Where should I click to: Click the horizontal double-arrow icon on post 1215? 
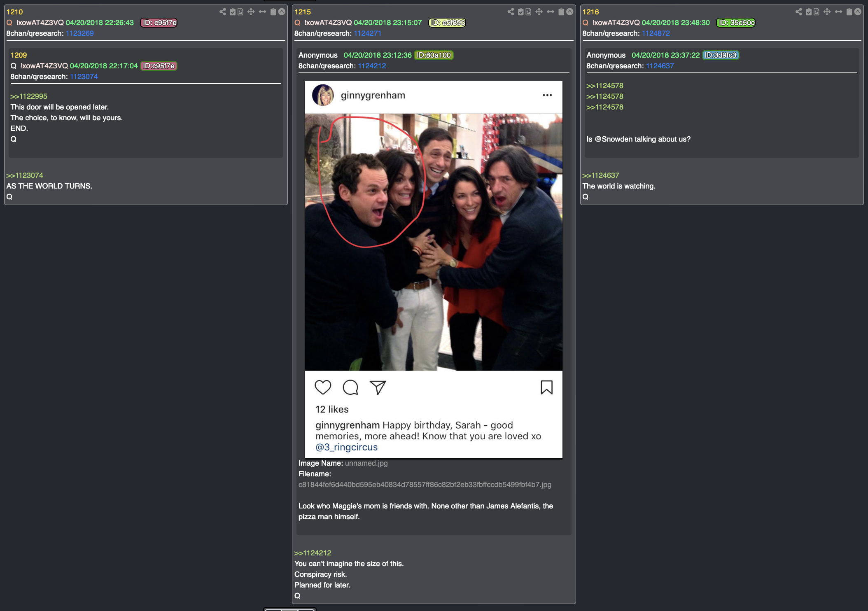(x=550, y=12)
